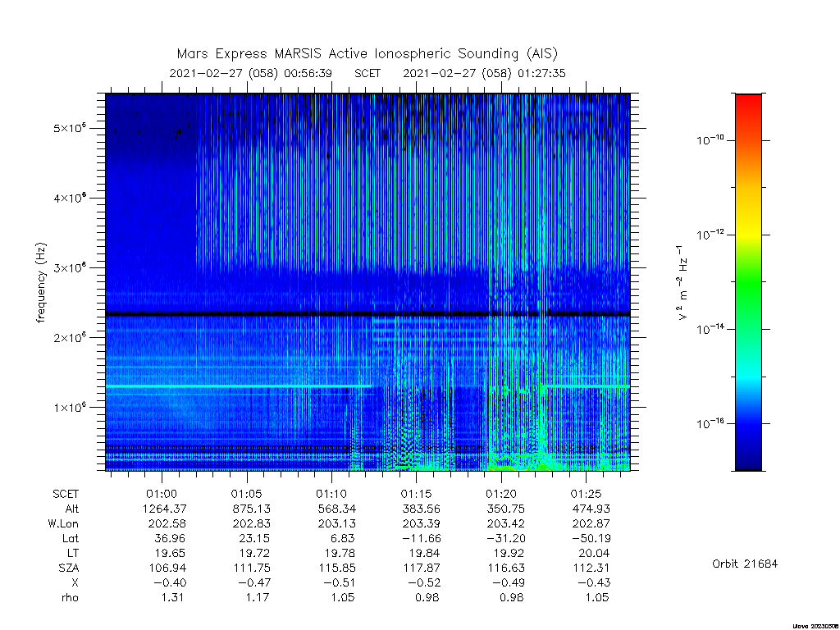Click rho value 1.17
This screenshot has width=840, height=630.
click(258, 597)
